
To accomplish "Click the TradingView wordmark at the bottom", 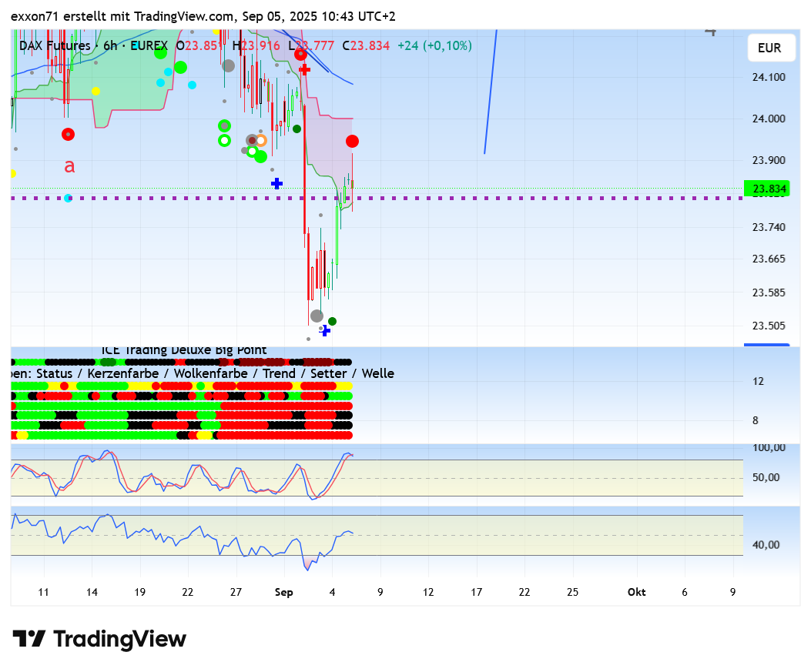I will pos(119,639).
